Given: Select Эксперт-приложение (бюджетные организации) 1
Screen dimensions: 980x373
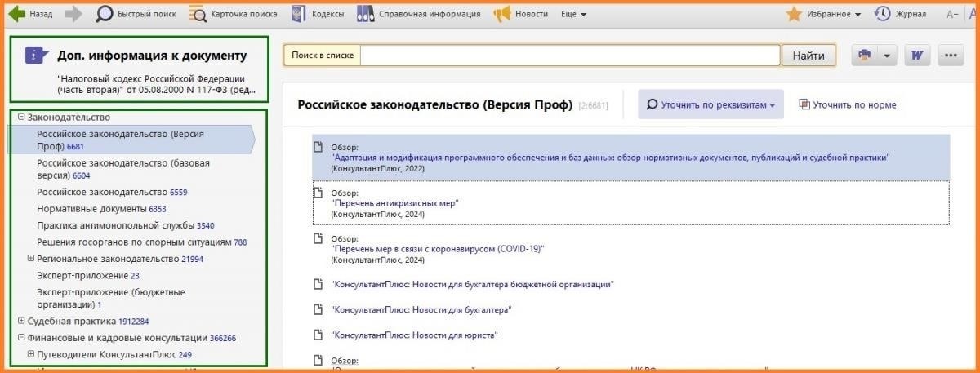Looking at the screenshot, I should point(111,298).
